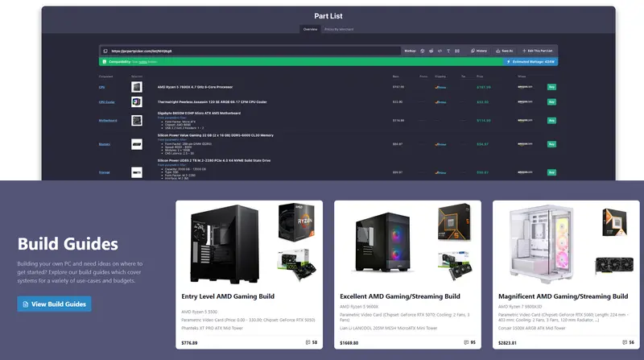Open Gigabyte B650M D3HP motherboard name

coord(199,113)
